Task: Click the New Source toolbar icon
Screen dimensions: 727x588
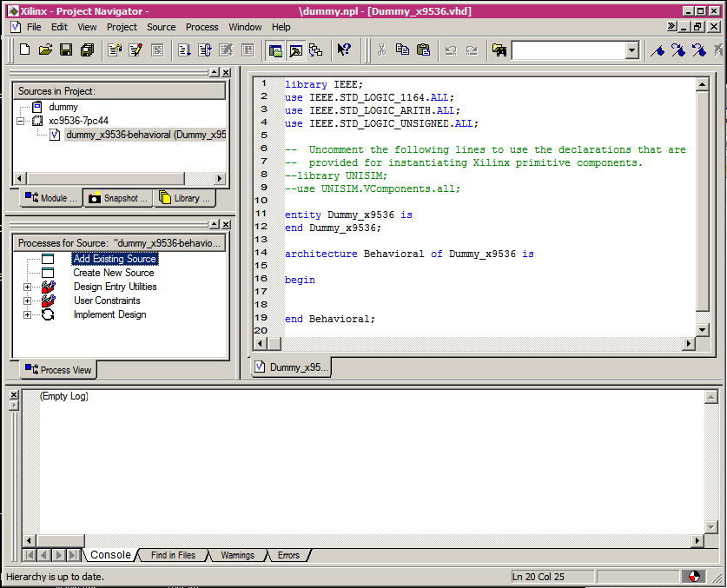Action: [115, 50]
